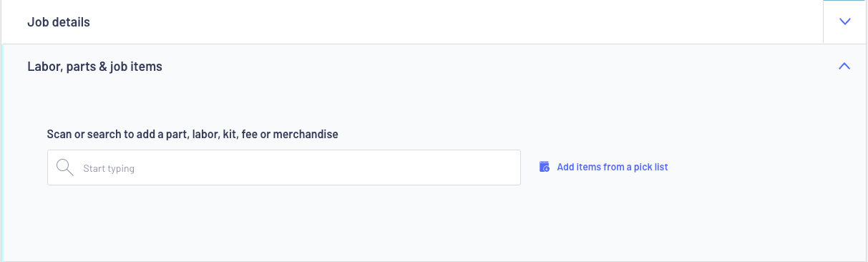
Task: Select the Scan or search label text
Action: click(192, 134)
